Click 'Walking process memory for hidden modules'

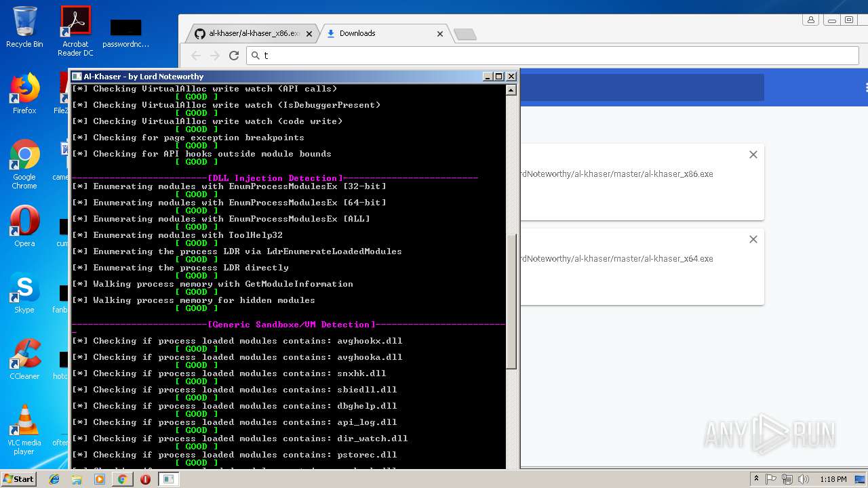point(193,300)
